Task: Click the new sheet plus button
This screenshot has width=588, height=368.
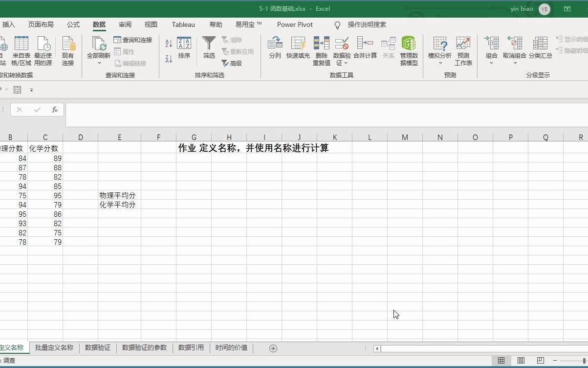Action: (273, 348)
